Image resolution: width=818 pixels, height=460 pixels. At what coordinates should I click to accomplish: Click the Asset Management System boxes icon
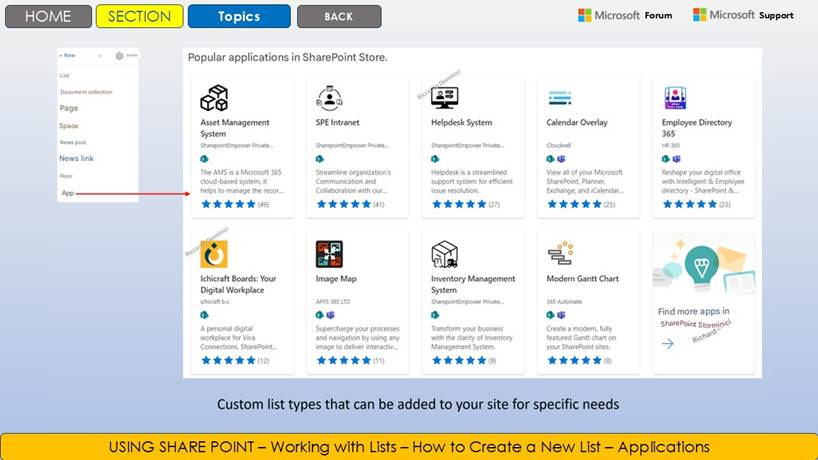214,98
